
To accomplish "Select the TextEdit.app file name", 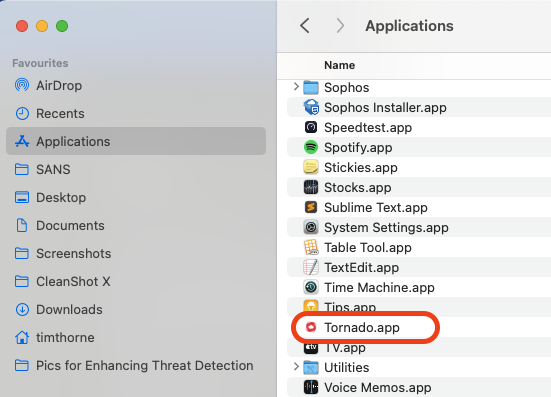I will point(361,268).
